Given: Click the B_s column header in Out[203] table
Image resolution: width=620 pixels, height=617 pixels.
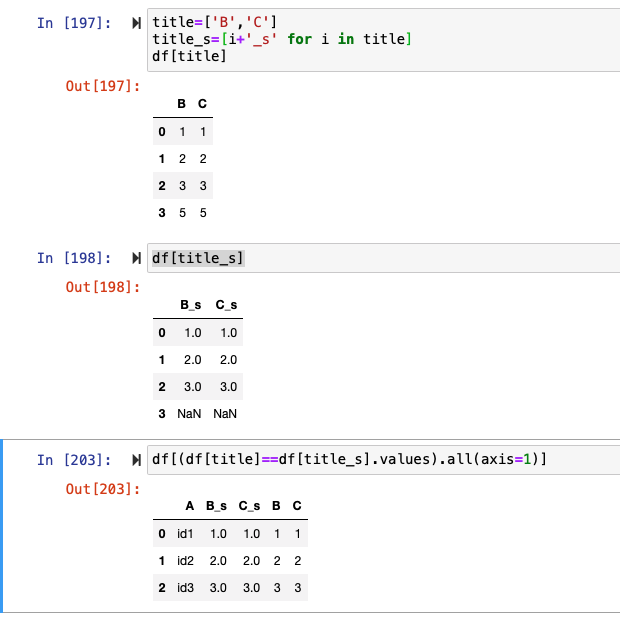Looking at the screenshot, I should tap(216, 506).
